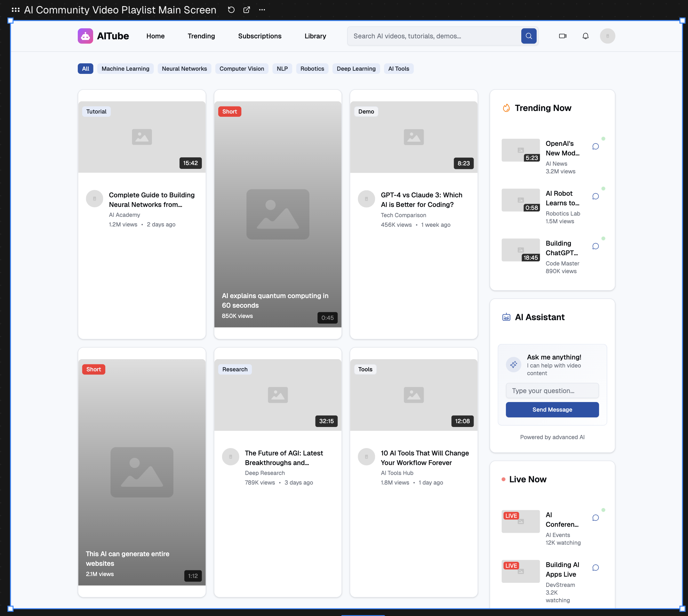Select the Computer Vision filter chip
The height and width of the screenshot is (616, 688).
click(241, 69)
